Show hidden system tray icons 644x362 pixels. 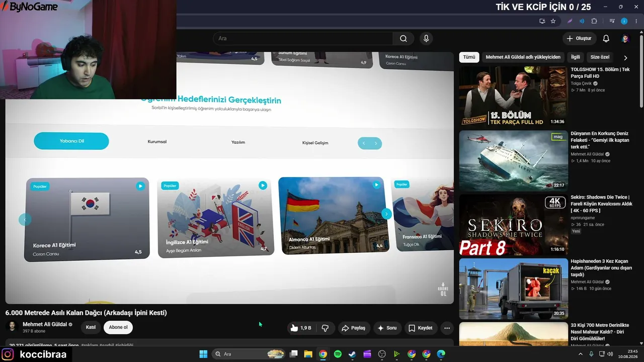581,354
